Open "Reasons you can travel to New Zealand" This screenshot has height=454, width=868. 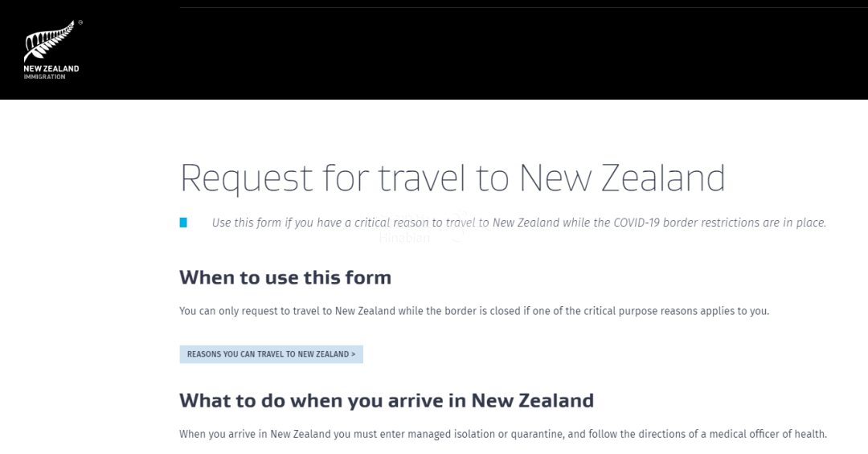[x=271, y=354]
